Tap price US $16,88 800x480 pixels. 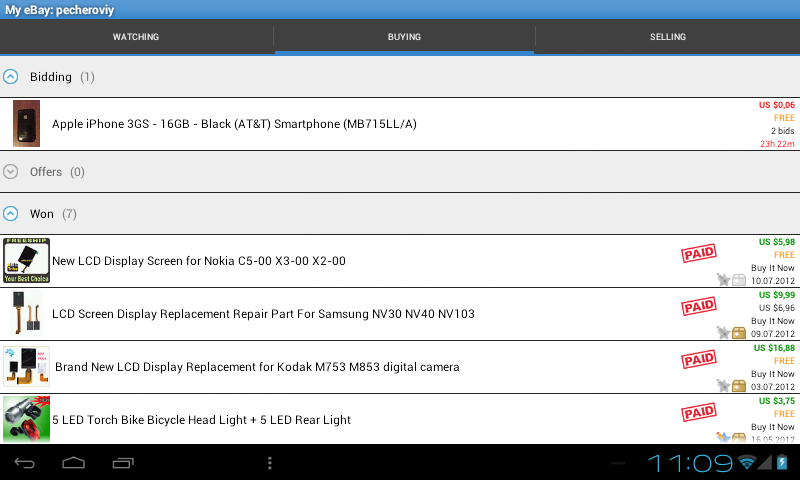[774, 348]
